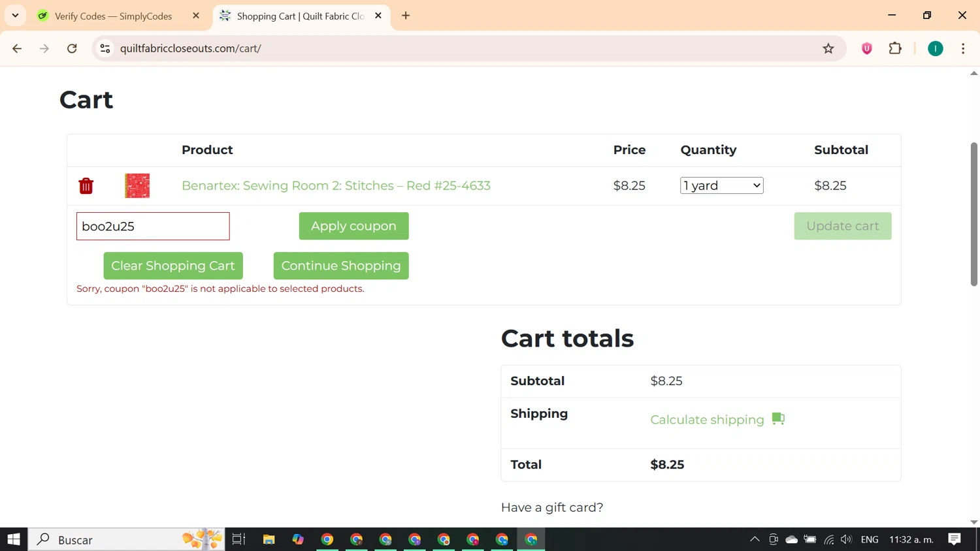Image resolution: width=980 pixels, height=551 pixels.
Task: Remove item with red trash icon
Action: click(86, 186)
